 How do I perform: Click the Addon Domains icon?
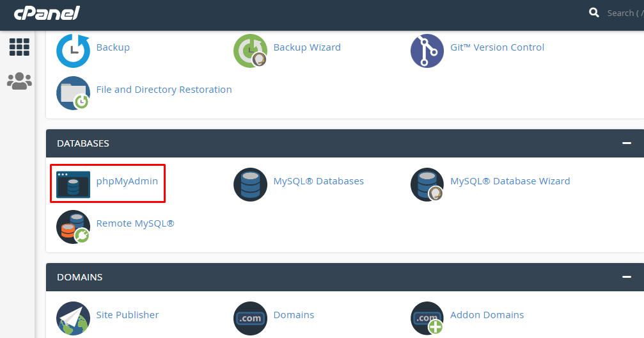pos(427,318)
